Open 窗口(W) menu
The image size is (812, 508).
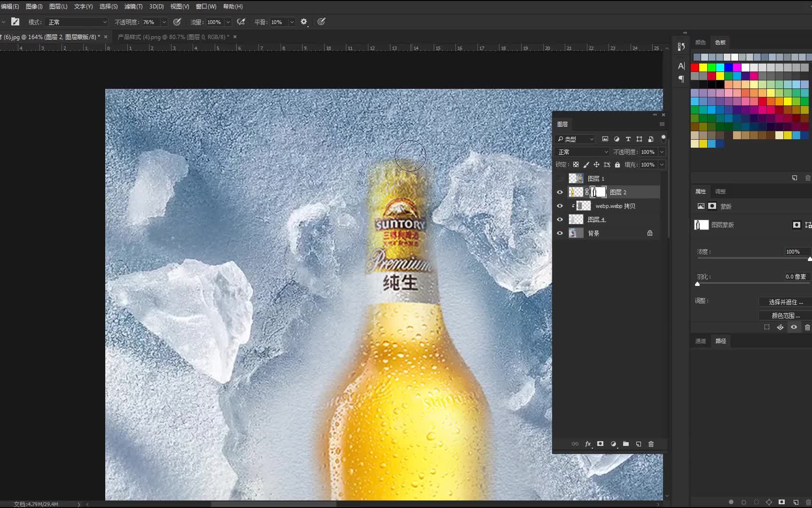click(x=206, y=7)
